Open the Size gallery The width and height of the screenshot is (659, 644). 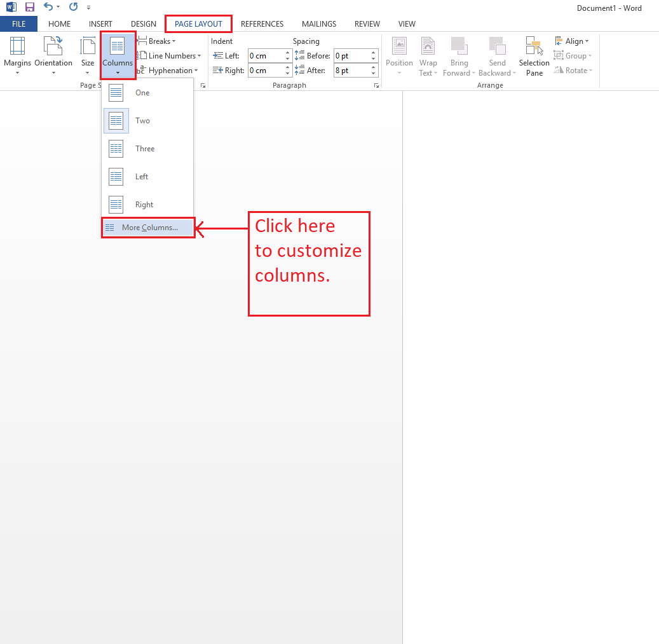coord(88,56)
